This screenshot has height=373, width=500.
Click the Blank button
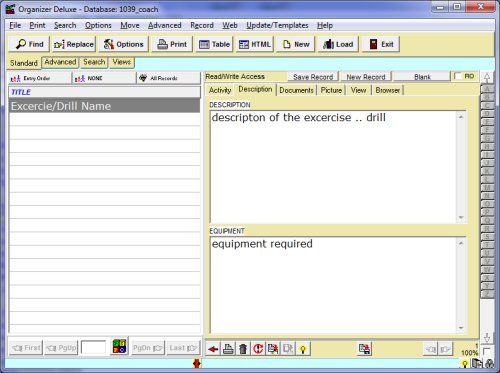coord(422,77)
